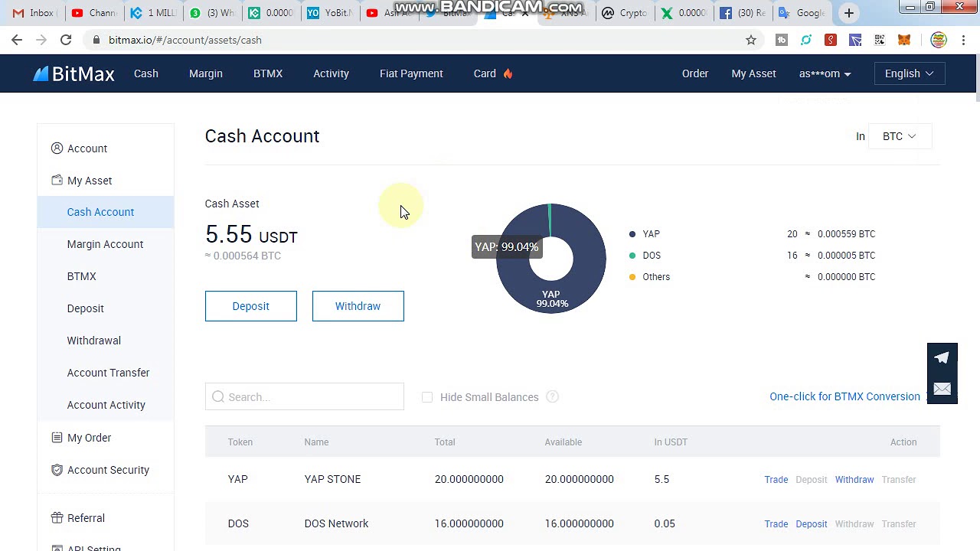Click the BitMax logo
Screen dimensions: 980x551
73,73
